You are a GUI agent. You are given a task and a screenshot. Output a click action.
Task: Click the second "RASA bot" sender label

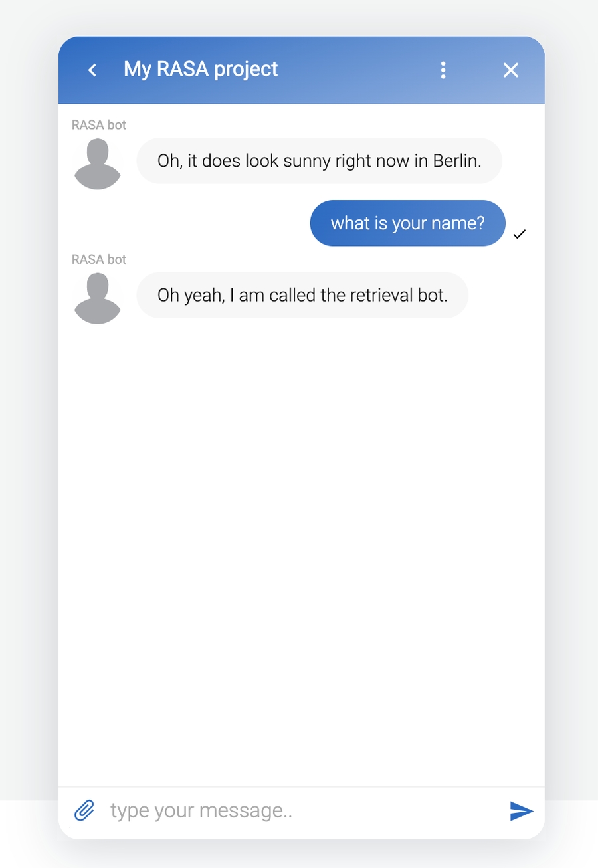99,259
